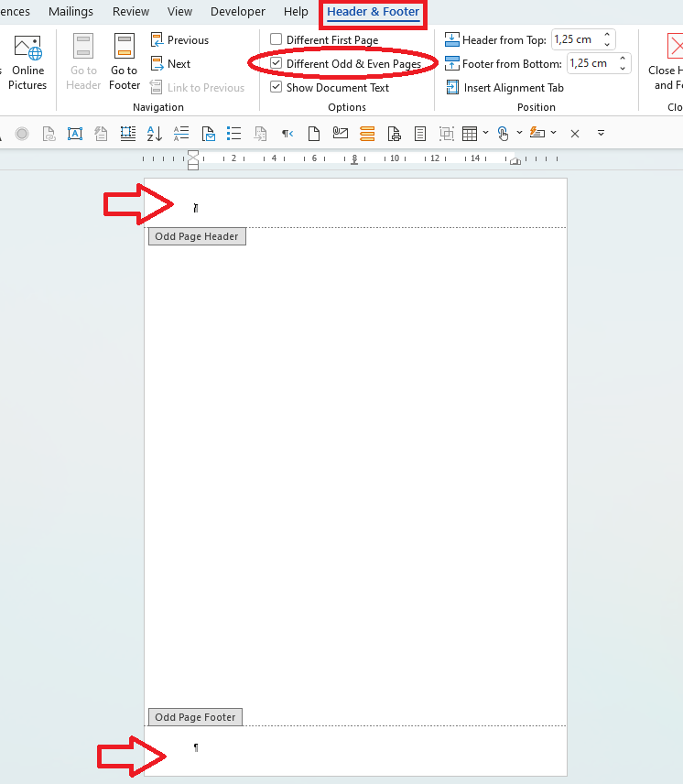Jump to the Next header section
Viewport: 683px width, 784px height.
(171, 64)
